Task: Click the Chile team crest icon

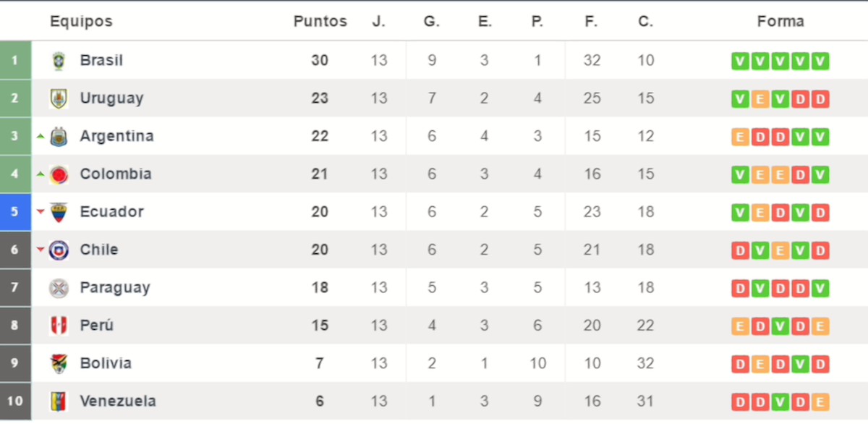Action: [x=59, y=250]
